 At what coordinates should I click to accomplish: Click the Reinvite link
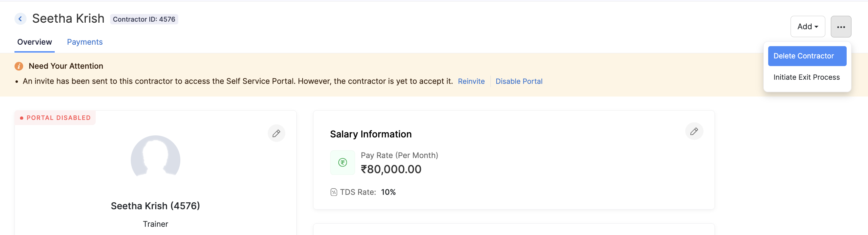pos(471,81)
